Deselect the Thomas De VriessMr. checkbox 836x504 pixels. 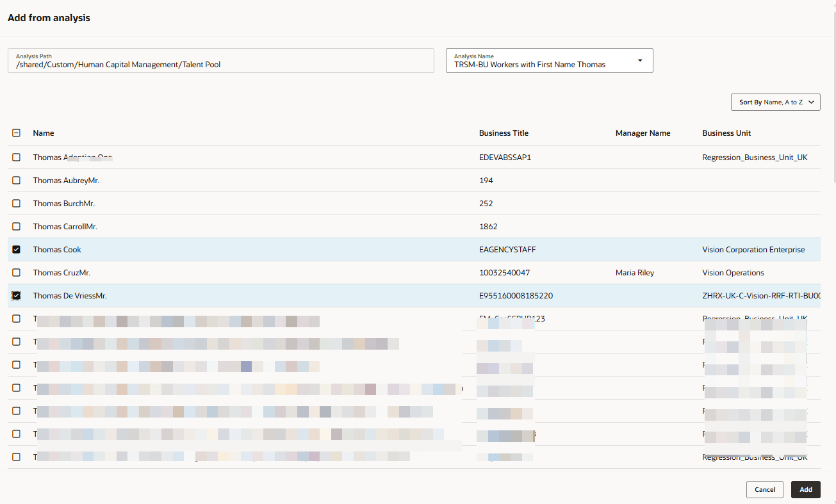17,296
